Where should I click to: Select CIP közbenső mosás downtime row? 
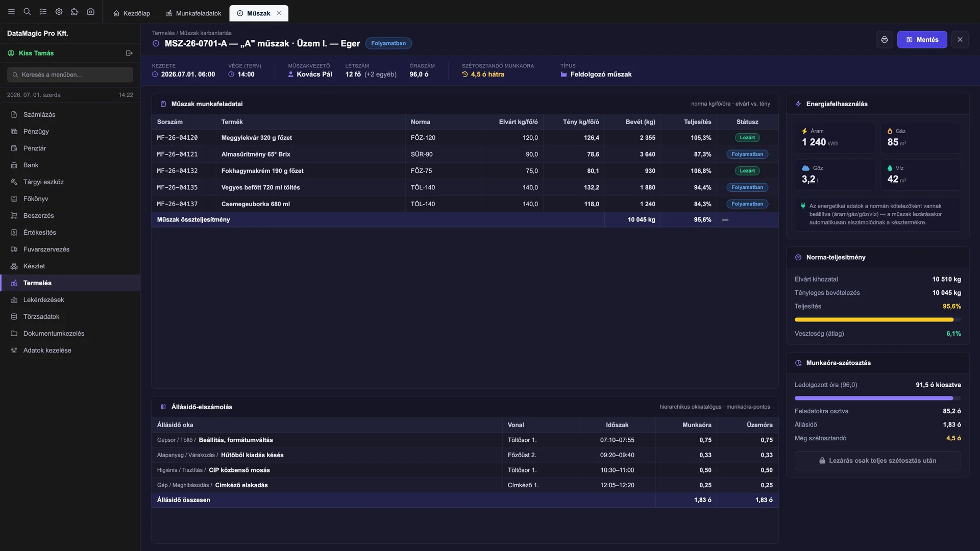[x=464, y=470]
